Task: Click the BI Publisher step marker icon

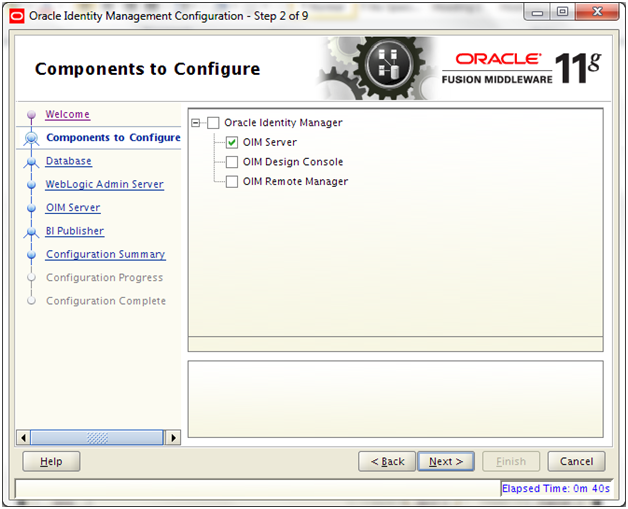Action: click(31, 232)
